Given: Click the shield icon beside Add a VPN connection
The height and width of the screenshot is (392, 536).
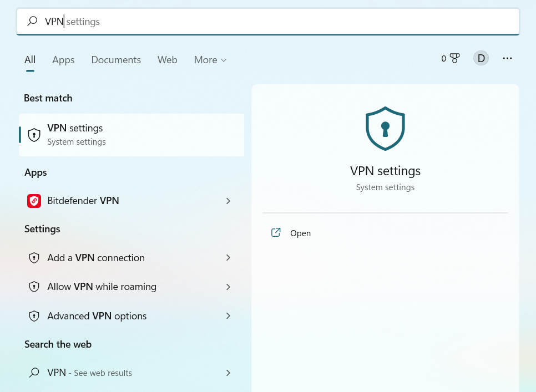Looking at the screenshot, I should [x=34, y=258].
